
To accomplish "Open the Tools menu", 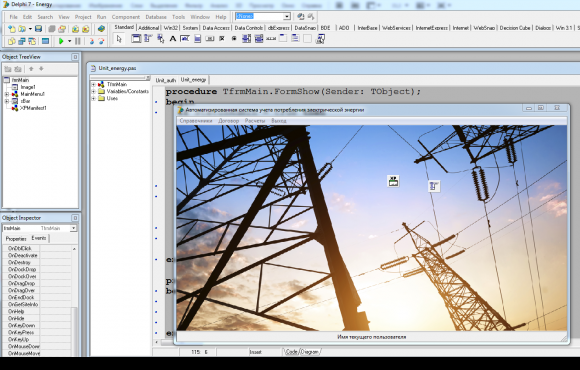I will 178,17.
